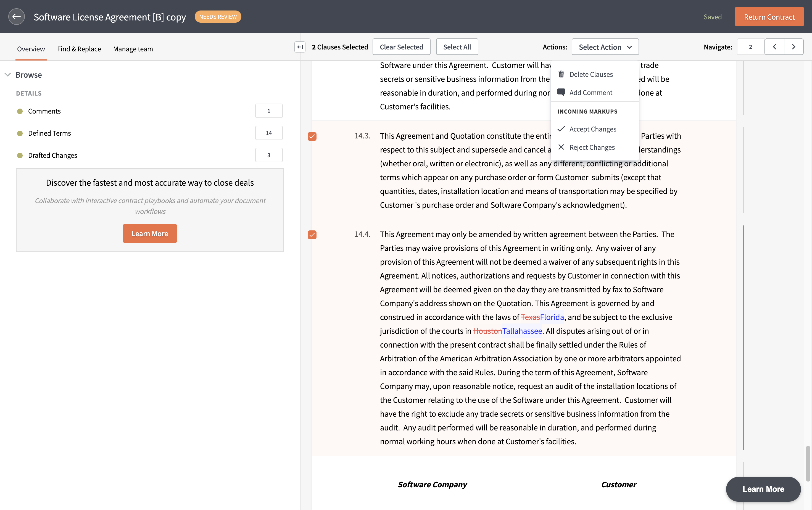Click the trash icon for Delete Clauses
The image size is (812, 510).
click(x=561, y=74)
